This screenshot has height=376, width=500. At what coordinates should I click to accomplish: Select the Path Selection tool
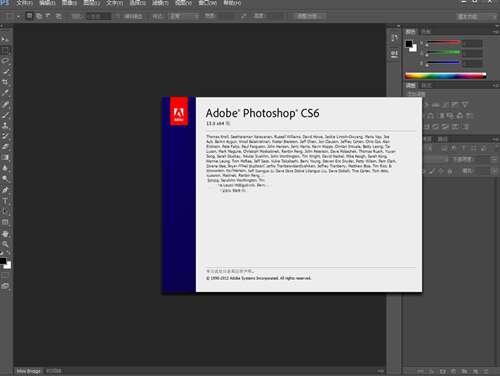(5, 212)
